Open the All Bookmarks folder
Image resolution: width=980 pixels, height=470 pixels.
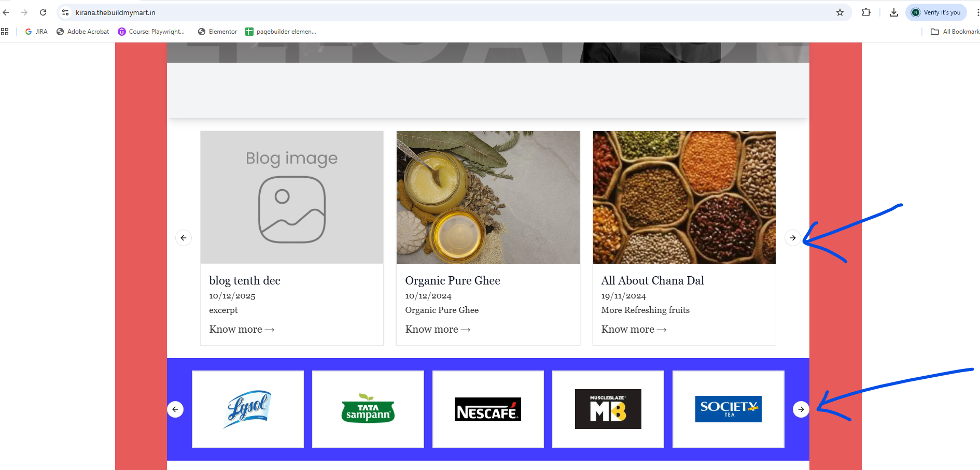tap(955, 32)
